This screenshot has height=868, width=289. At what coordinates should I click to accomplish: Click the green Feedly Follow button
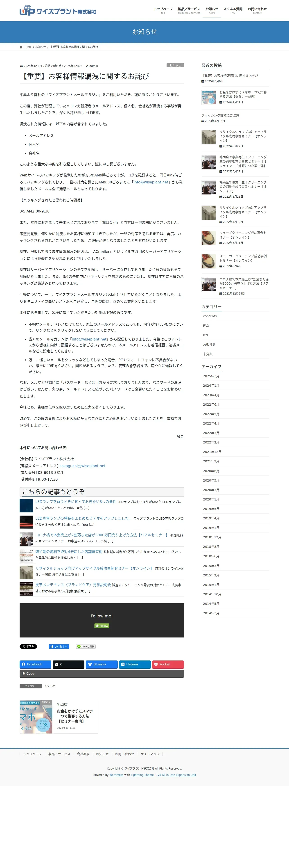[x=102, y=626]
